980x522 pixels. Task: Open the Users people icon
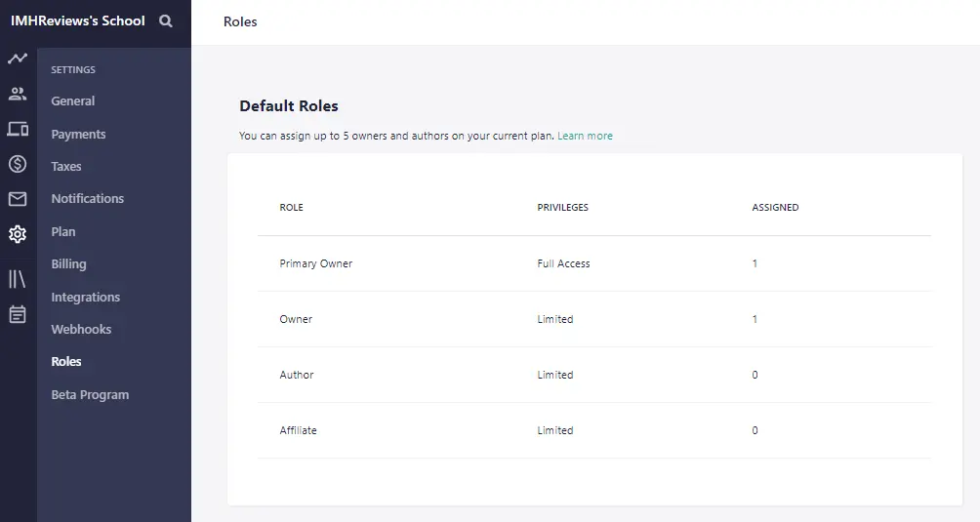[x=18, y=95]
